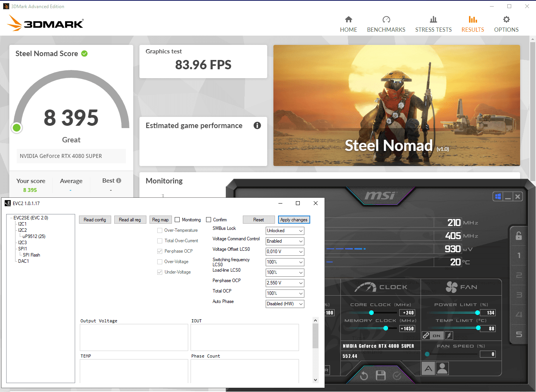Open the Voltage Command Control dropdown

pos(285,241)
